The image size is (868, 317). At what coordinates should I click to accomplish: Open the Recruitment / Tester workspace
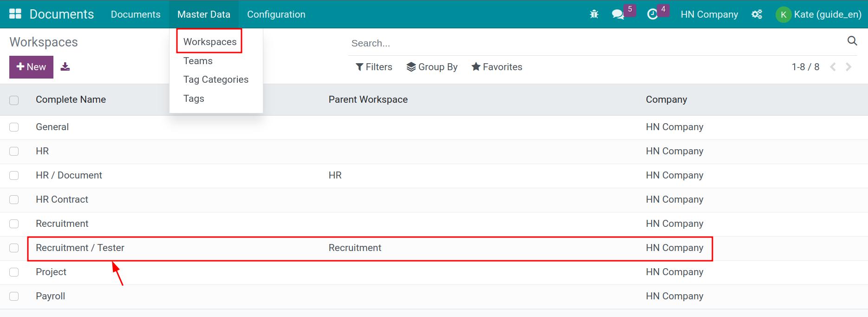pyautogui.click(x=80, y=248)
